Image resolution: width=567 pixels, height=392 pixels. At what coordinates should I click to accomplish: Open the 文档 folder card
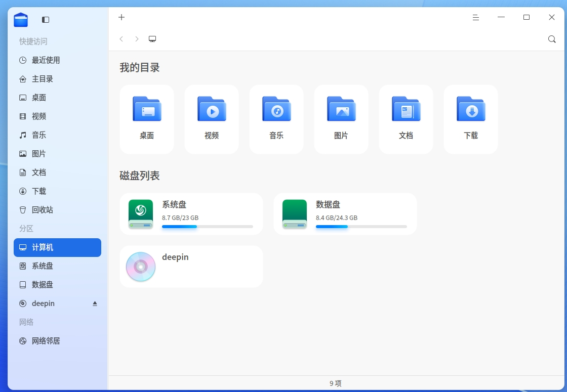[x=406, y=119]
